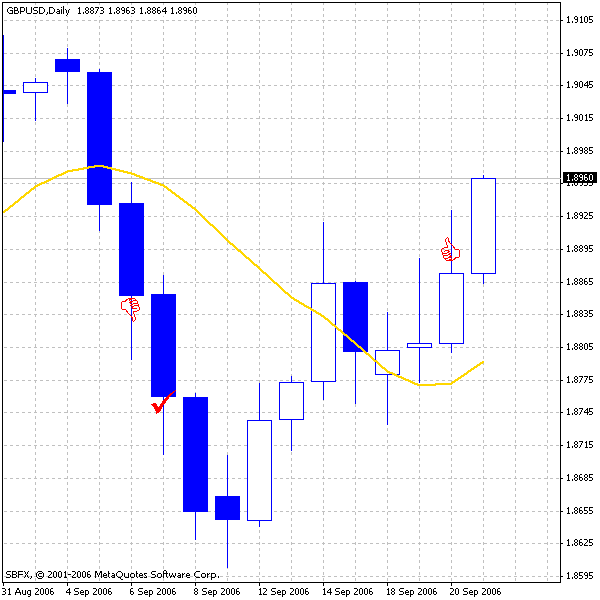The width and height of the screenshot is (600, 600).
Task: Click the '20 Sep 2006' date label
Action: pyautogui.click(x=475, y=592)
